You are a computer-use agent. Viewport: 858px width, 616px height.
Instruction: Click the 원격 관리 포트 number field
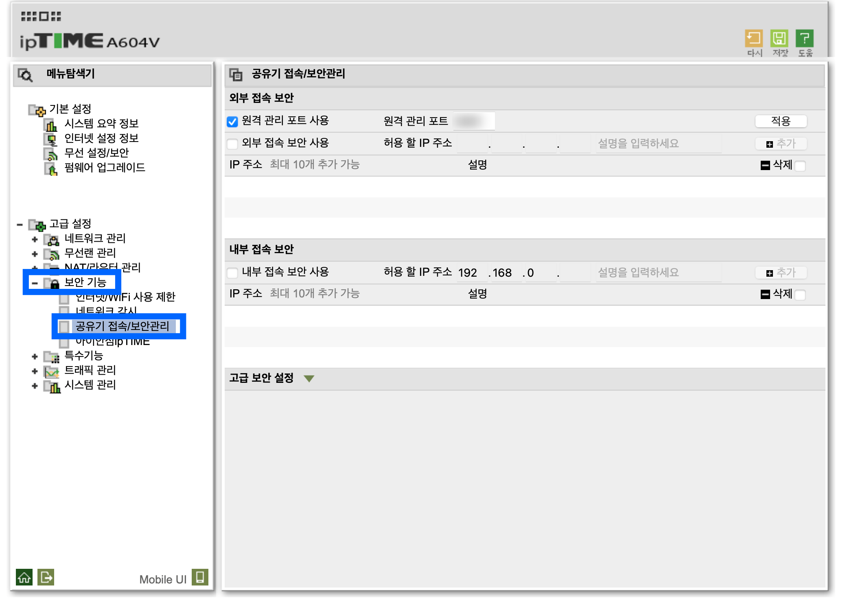pyautogui.click(x=473, y=121)
